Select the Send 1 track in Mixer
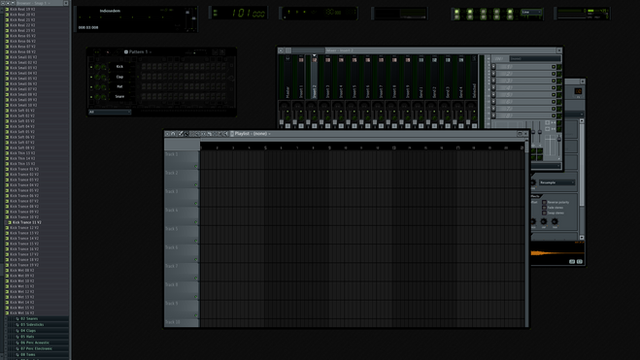640x360 pixels. click(x=421, y=78)
